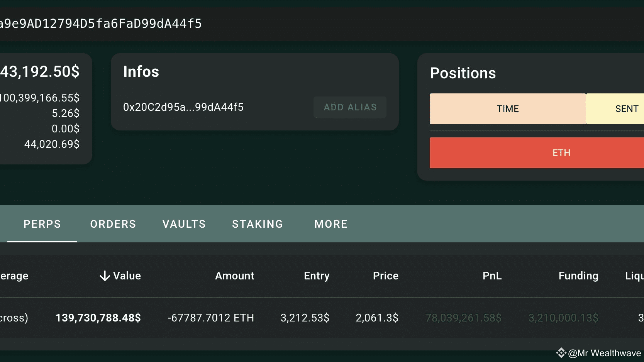
Task: Click the truncated address 0x20C2d95a...99dA44f5
Action: point(183,107)
